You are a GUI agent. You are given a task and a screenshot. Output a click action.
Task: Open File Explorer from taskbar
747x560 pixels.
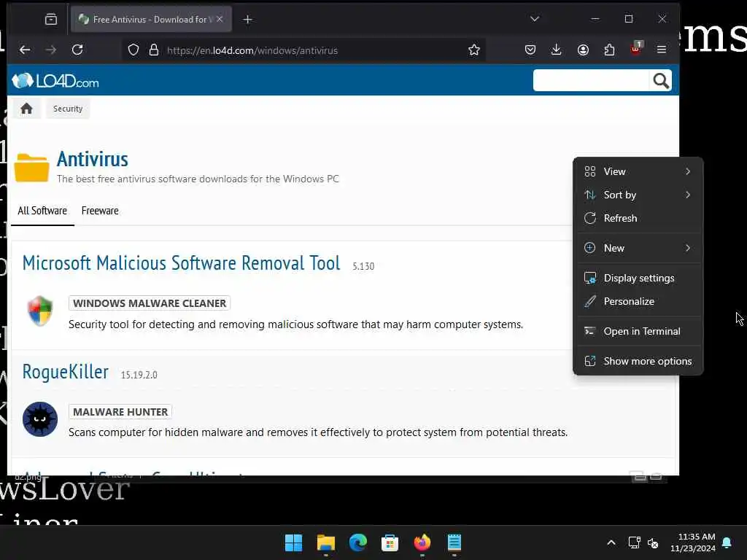[x=326, y=542]
